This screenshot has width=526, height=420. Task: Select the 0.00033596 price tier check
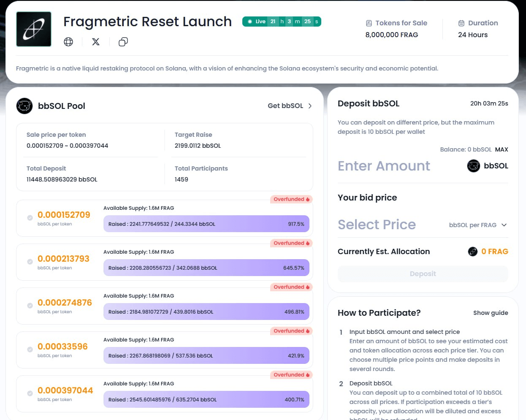tap(30, 350)
